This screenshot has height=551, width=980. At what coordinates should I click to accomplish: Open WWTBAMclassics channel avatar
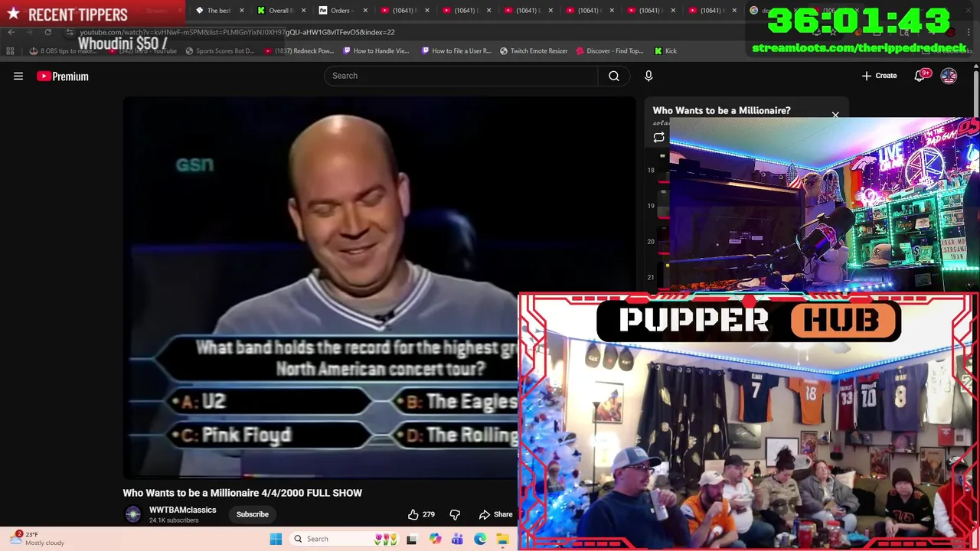pyautogui.click(x=133, y=514)
